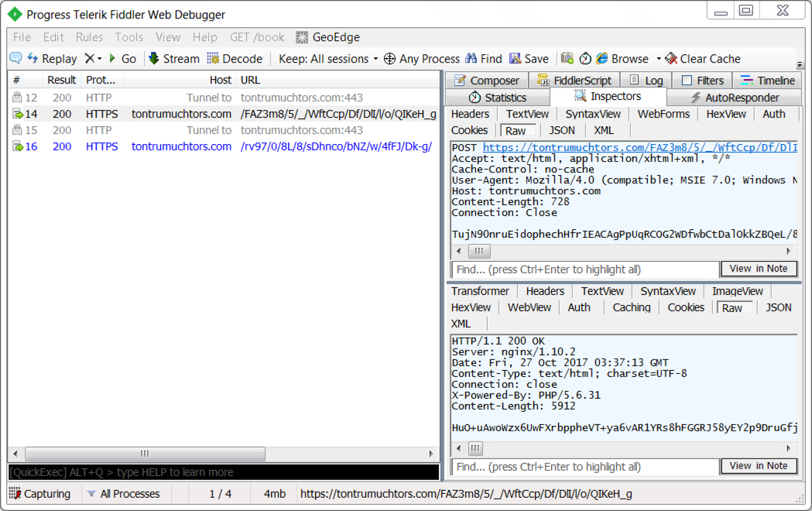This screenshot has height=511, width=812.
Task: Click the comment bubble toolbar icon
Action: click(x=15, y=59)
